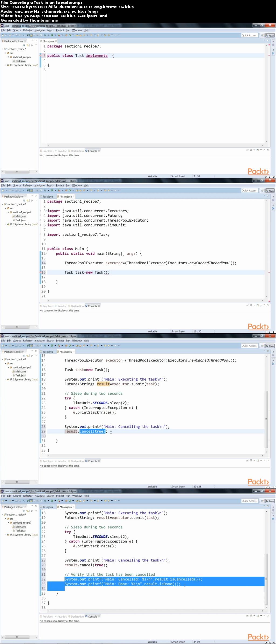
Task: Collapse section1_recipe7 project node in first frame tree
Action: point(3,49)
